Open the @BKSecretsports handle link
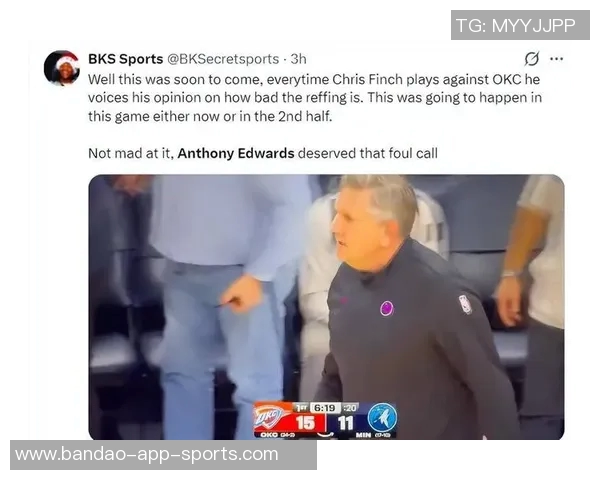The height and width of the screenshot is (480, 600). pos(223,59)
